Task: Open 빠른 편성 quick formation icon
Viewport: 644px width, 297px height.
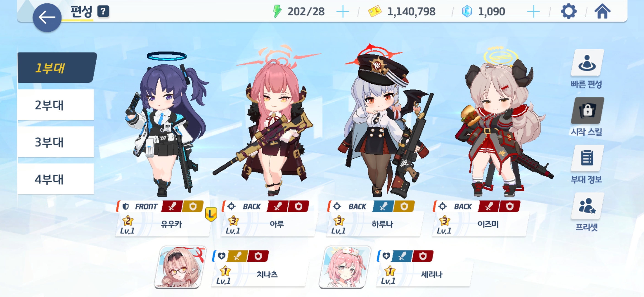Action: point(587,63)
